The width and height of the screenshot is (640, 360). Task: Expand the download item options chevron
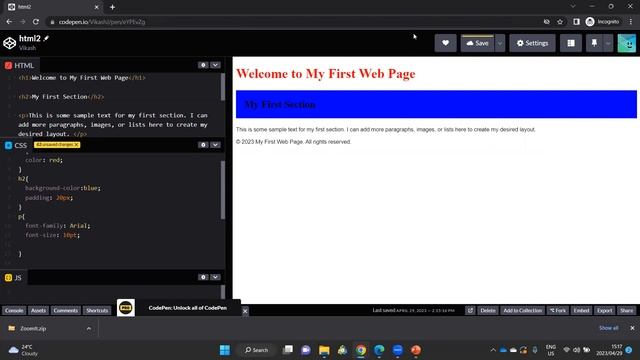click(x=89, y=328)
